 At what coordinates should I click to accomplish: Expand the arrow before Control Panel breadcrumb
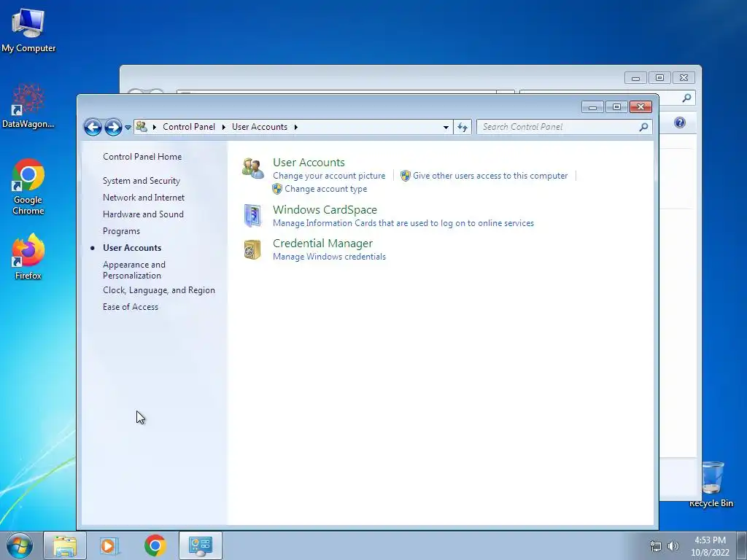tap(155, 127)
